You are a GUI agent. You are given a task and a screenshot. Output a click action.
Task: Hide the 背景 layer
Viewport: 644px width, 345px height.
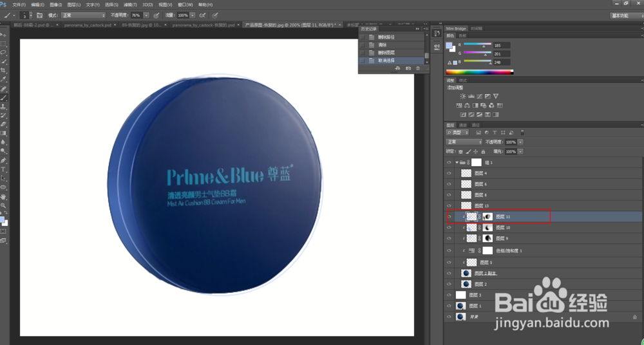448,317
